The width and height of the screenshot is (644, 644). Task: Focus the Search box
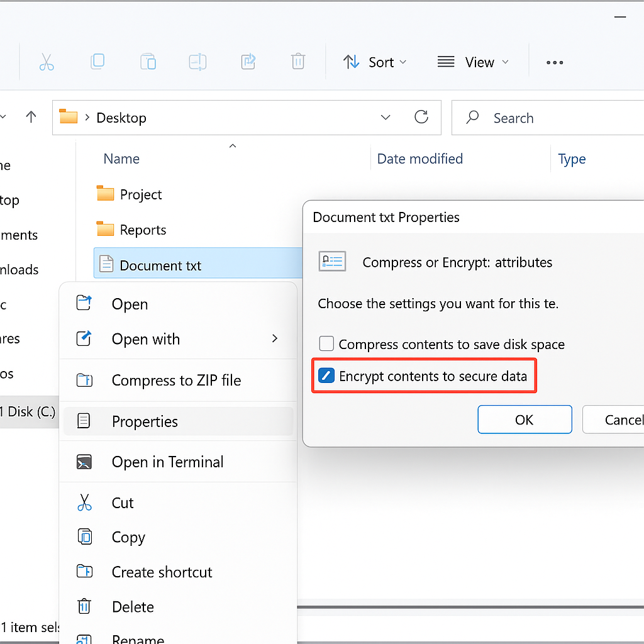point(548,118)
